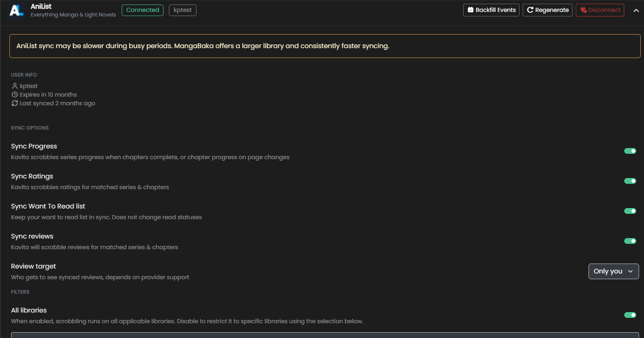644x338 pixels.
Task: Click the Regenerate button
Action: (x=547, y=10)
